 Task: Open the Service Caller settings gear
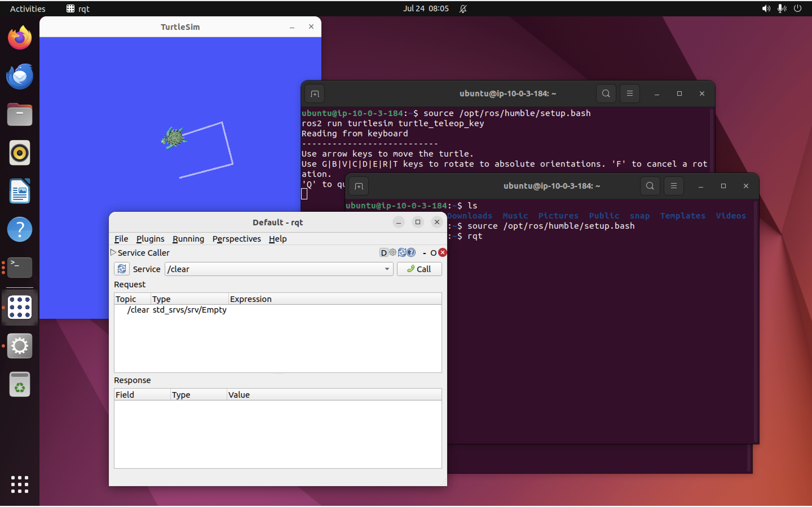pos(393,252)
